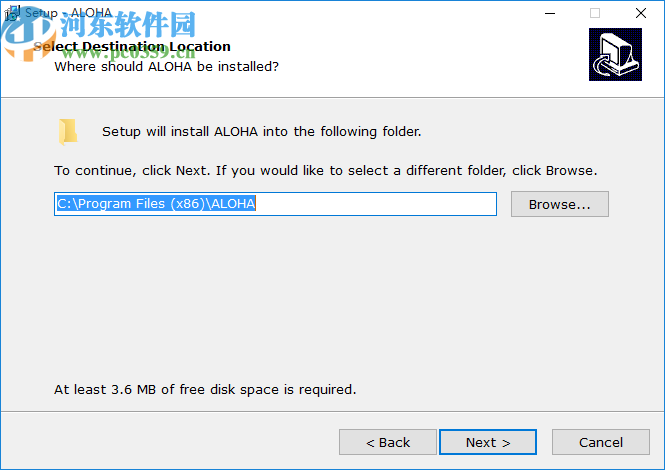This screenshot has width=665, height=470.
Task: Click the yellow folder icon
Action: 68,131
